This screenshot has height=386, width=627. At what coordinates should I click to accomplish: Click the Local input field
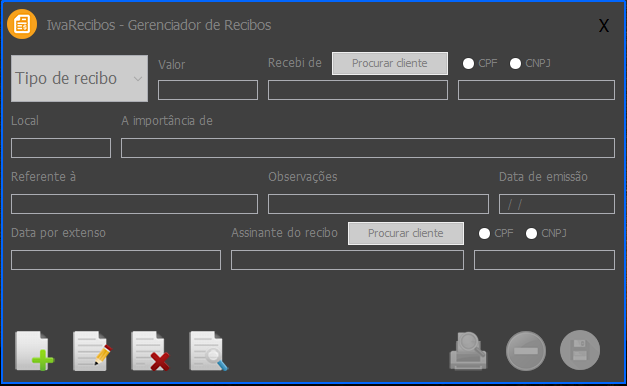(x=61, y=148)
